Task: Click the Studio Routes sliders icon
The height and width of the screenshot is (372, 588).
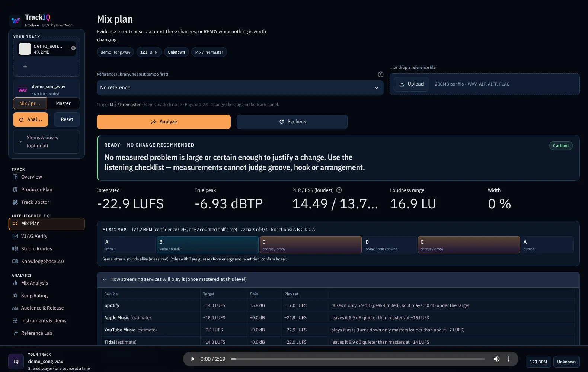Action: (15, 249)
